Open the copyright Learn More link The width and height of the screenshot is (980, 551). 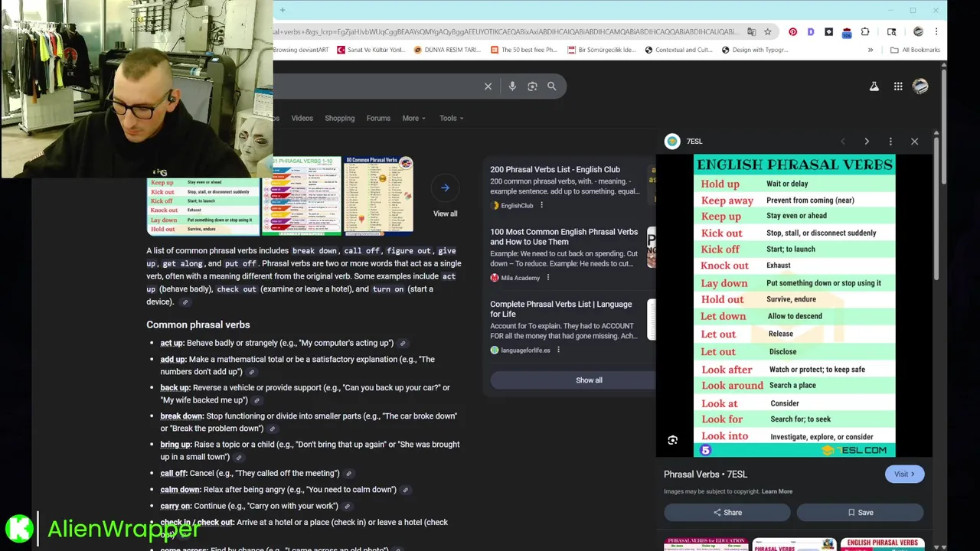click(777, 491)
